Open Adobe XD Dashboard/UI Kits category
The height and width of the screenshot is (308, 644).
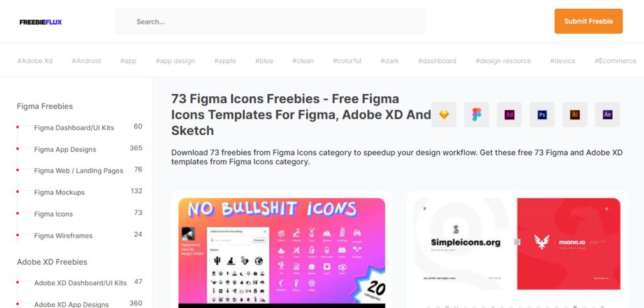(x=80, y=283)
